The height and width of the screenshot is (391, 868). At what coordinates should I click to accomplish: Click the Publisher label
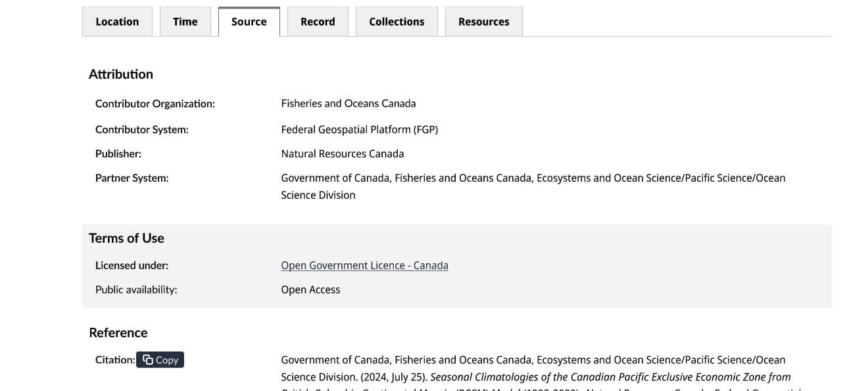pyautogui.click(x=118, y=153)
